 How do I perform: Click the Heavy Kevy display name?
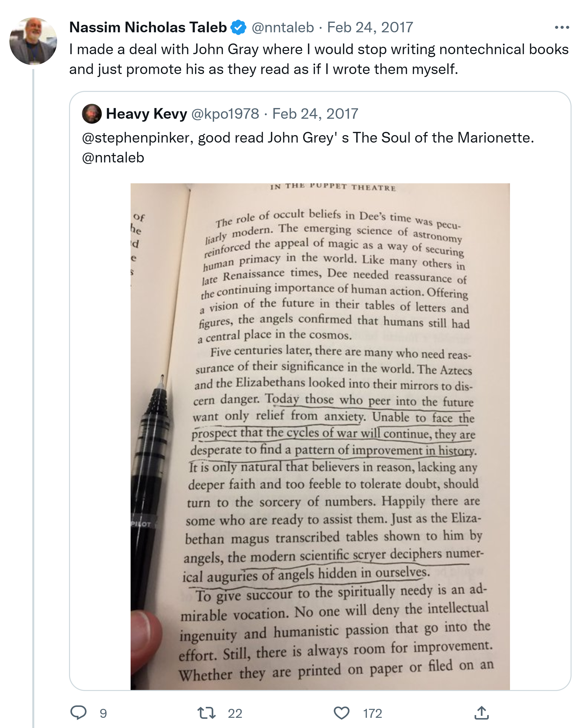point(146,114)
